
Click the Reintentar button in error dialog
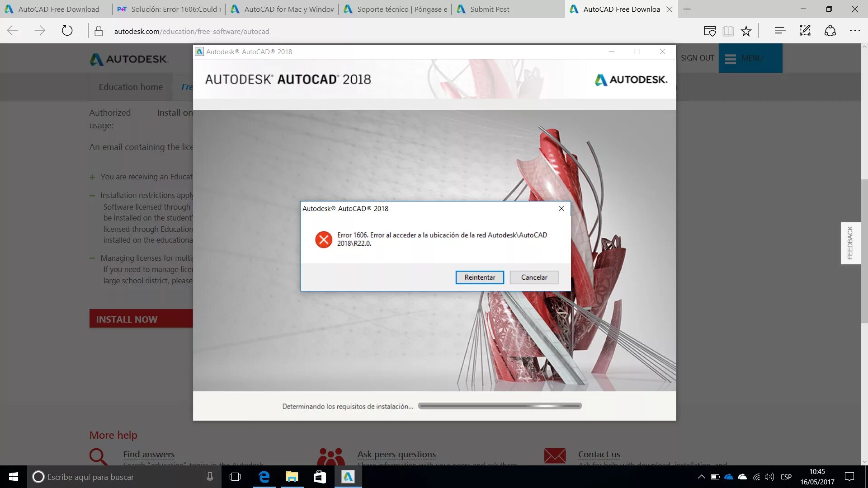[x=479, y=277]
